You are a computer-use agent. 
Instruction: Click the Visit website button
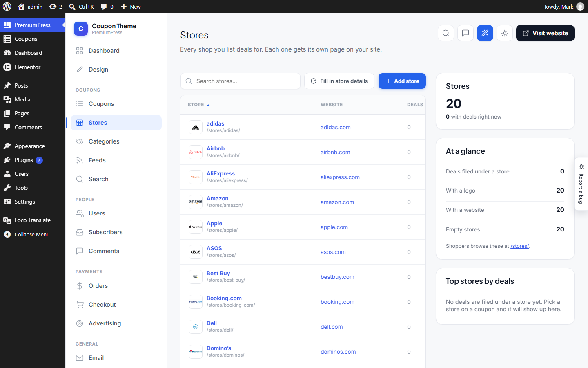tap(545, 33)
